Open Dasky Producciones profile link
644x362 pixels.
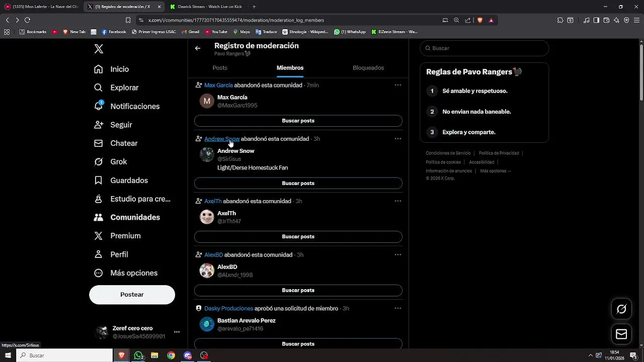(228, 308)
